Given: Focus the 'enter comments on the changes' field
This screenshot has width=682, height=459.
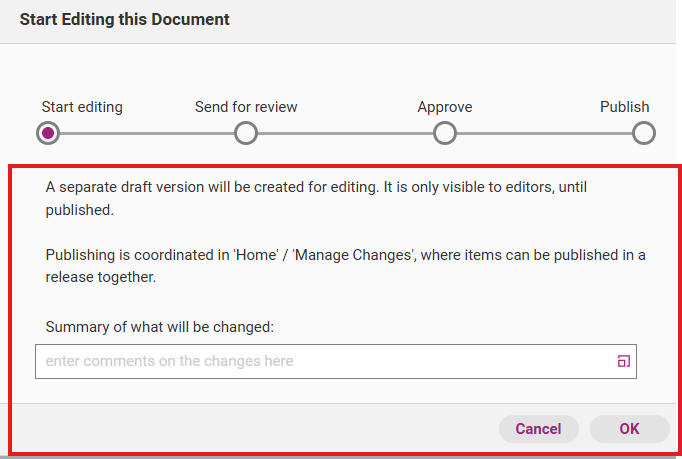Looking at the screenshot, I should coord(320,361).
